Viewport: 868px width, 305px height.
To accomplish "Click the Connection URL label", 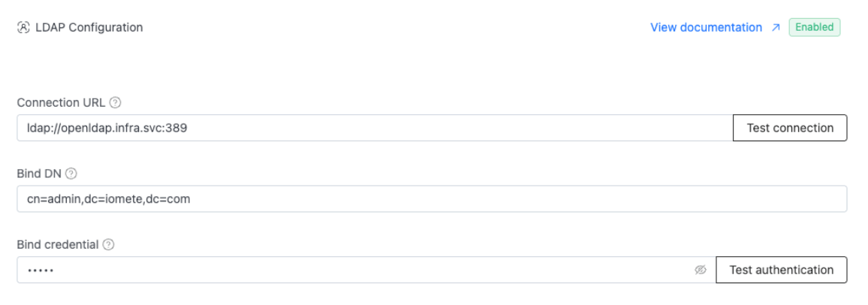I will pos(61,102).
